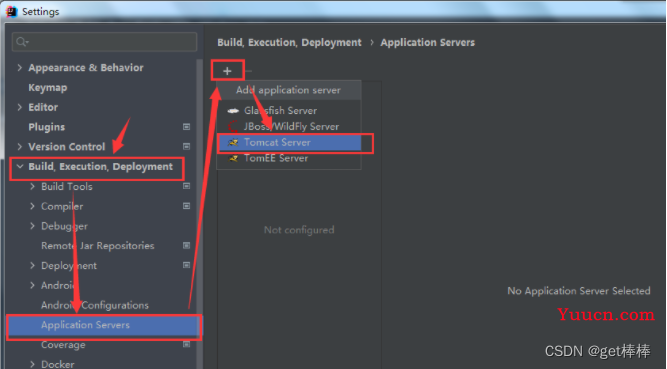Image resolution: width=667 pixels, height=369 pixels.
Task: Click the JBoss/WildFly Server red icon
Action: [233, 126]
